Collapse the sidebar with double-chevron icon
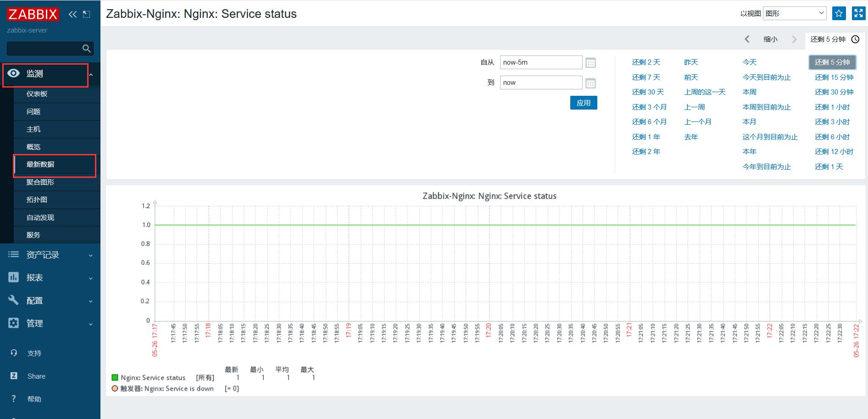The width and height of the screenshot is (868, 419). pyautogui.click(x=72, y=14)
